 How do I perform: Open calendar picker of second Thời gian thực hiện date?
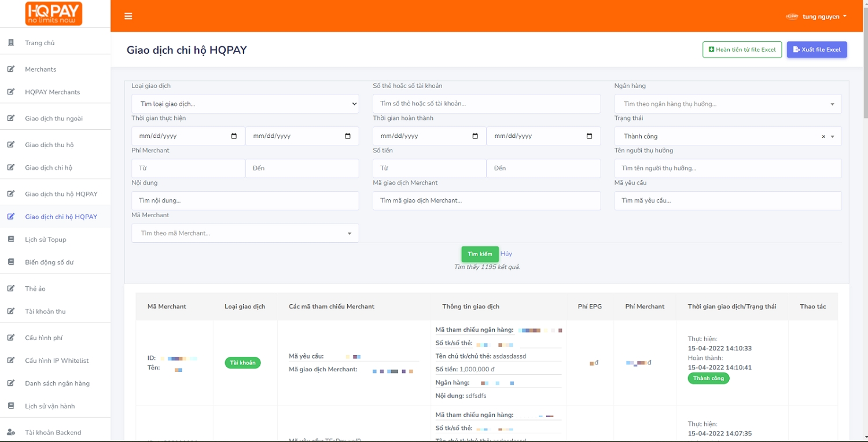click(348, 136)
